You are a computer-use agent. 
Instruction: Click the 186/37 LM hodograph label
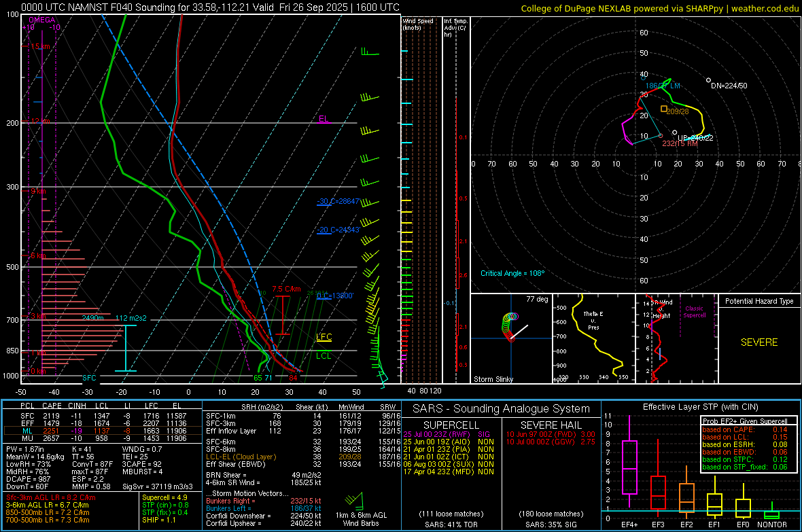pyautogui.click(x=663, y=86)
